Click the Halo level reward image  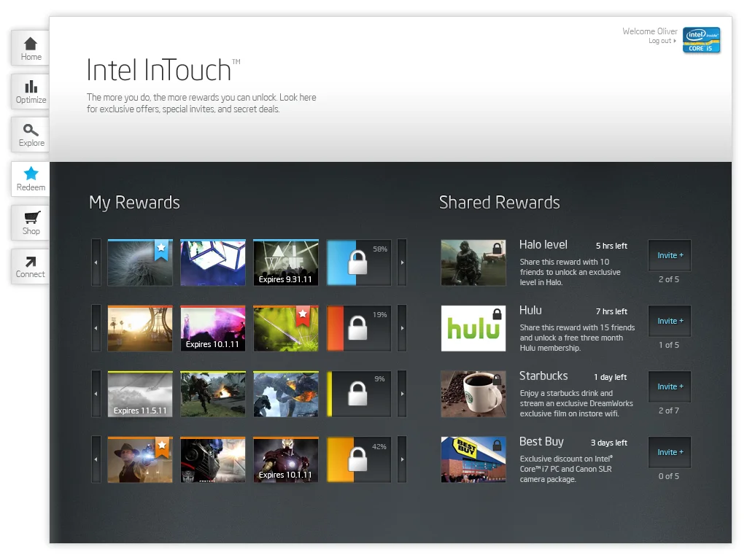coord(473,262)
